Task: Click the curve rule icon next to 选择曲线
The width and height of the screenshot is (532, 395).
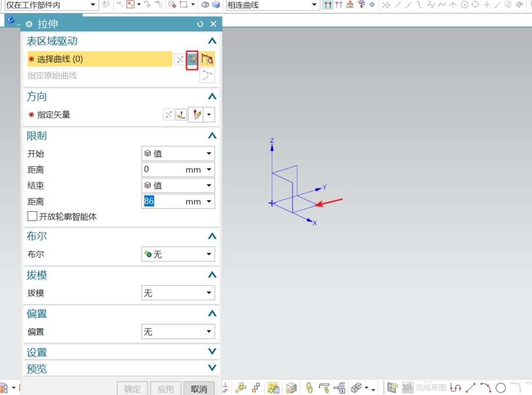Action: tap(207, 59)
